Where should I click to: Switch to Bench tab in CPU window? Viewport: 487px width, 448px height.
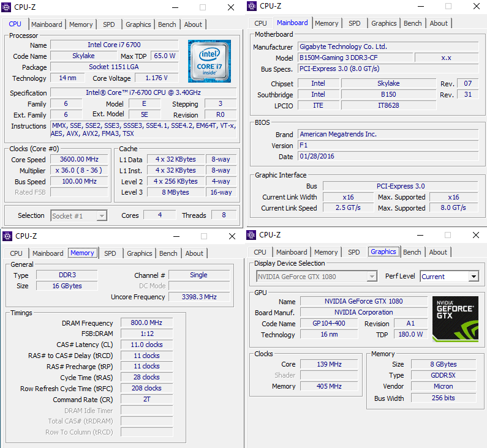(167, 24)
